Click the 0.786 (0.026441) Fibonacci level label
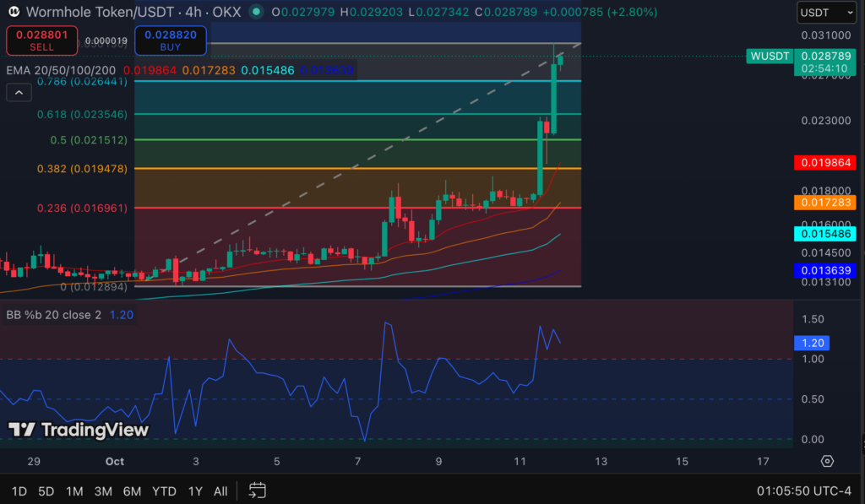The image size is (865, 504). click(x=82, y=82)
